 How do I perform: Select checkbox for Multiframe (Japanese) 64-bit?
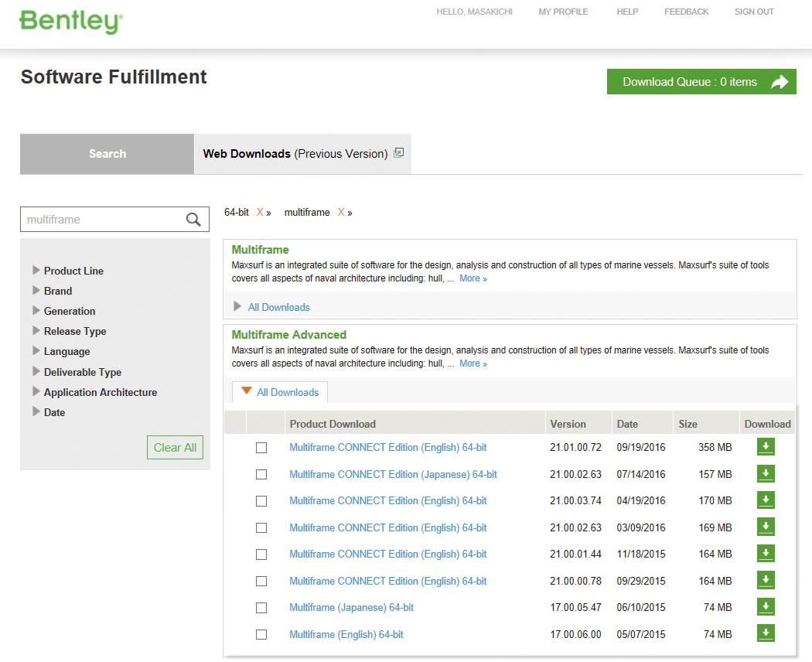[261, 608]
